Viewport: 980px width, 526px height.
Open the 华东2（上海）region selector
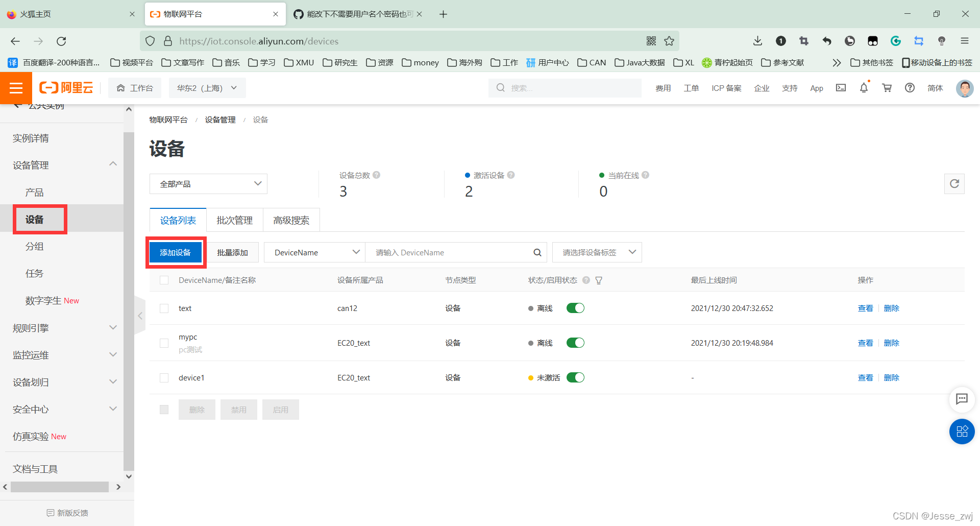[x=207, y=87]
